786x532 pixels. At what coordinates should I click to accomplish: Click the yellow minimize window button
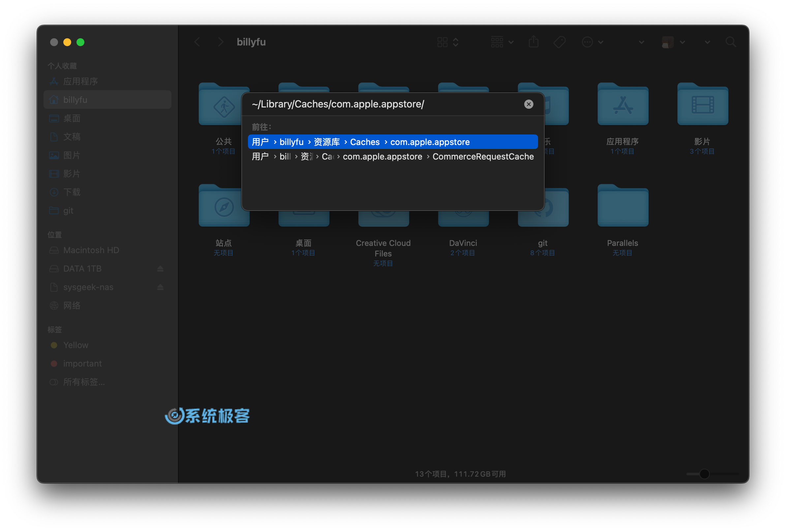click(67, 42)
